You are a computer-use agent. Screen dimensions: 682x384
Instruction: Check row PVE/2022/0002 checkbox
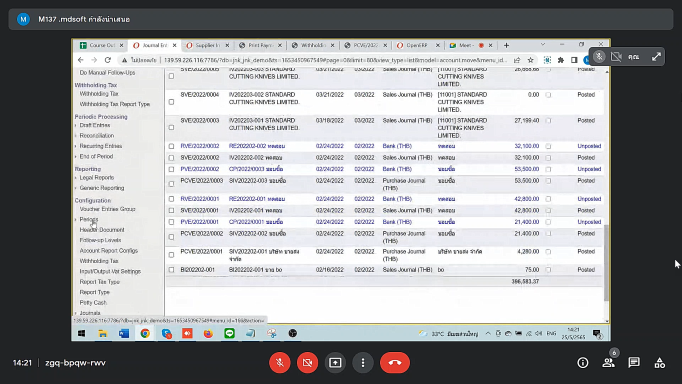pos(171,169)
